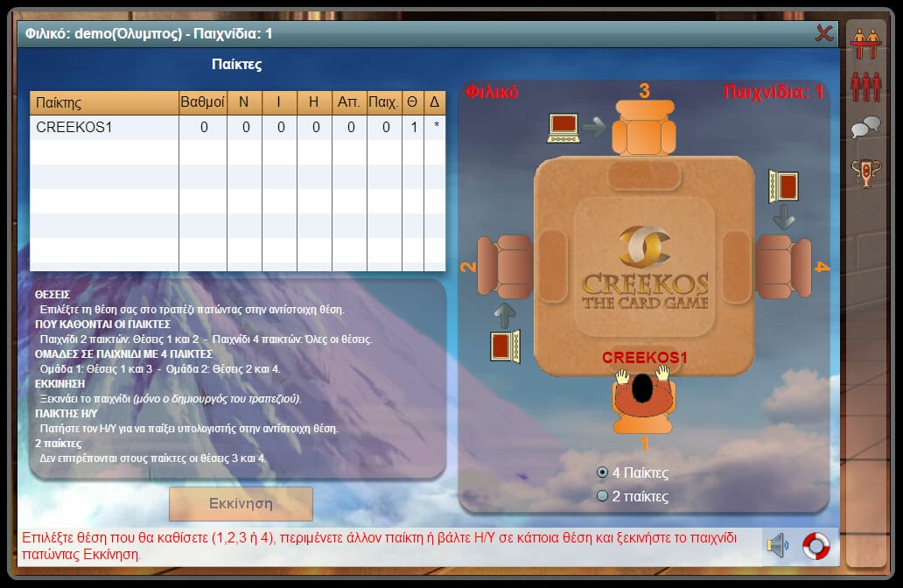
Task: Select the "4 Παίκτες" radio option
Action: [x=602, y=472]
